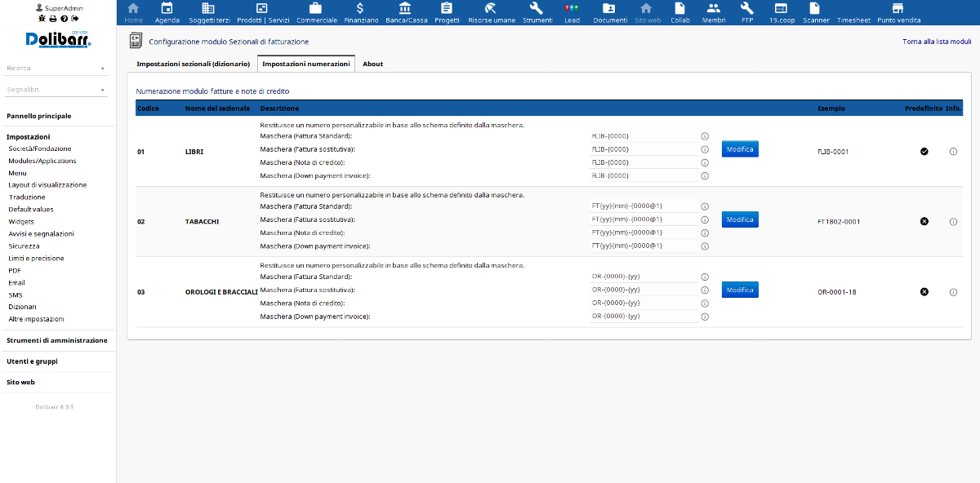This screenshot has width=980, height=483.
Task: Open the Dizionari settings entry
Action: 23,307
